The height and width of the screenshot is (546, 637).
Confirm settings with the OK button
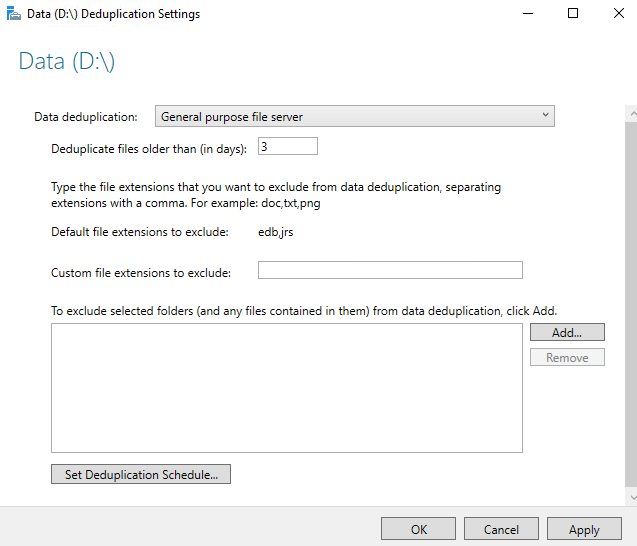[x=418, y=529]
